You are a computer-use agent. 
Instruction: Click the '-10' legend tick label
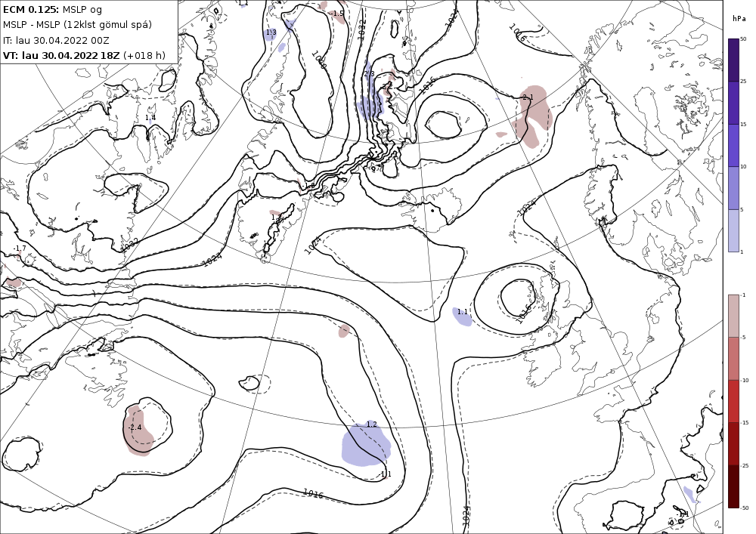(x=745, y=380)
